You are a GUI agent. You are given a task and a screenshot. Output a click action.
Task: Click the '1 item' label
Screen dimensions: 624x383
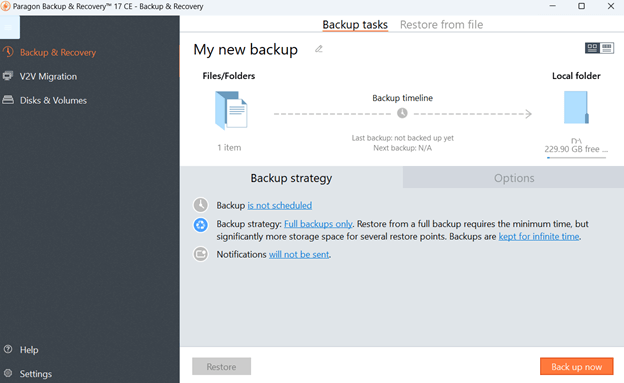pyautogui.click(x=229, y=148)
